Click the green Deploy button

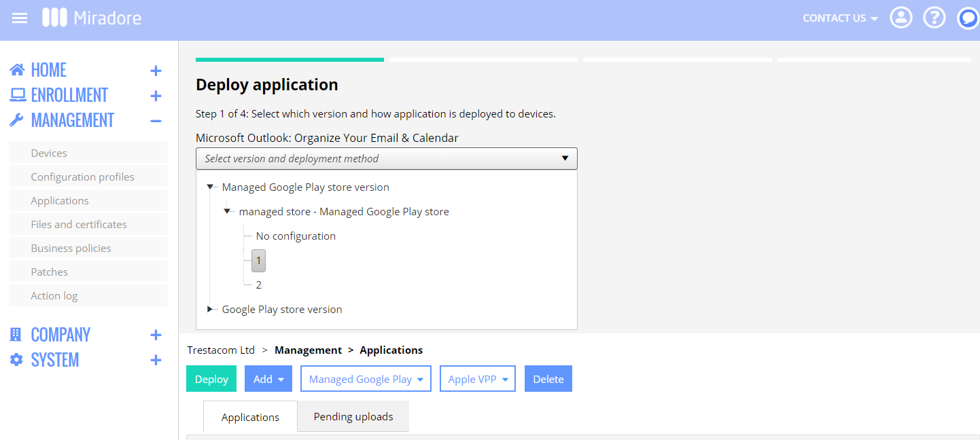[211, 379]
